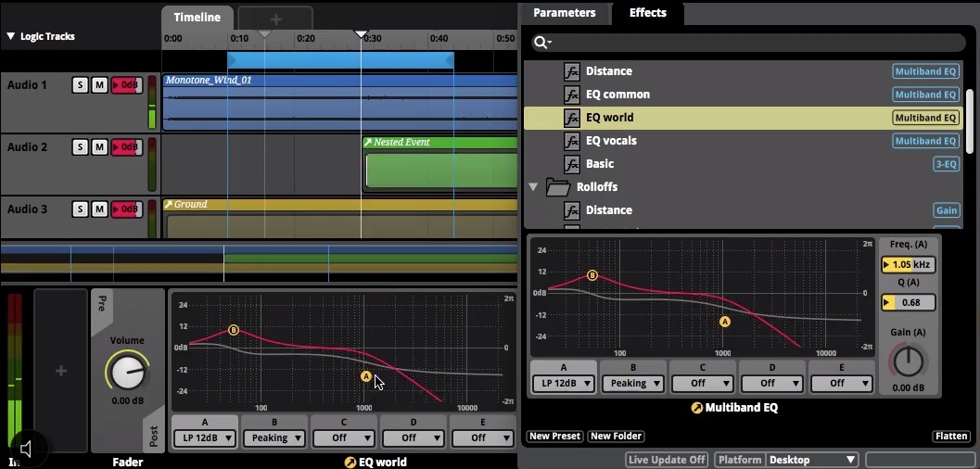Click the fx icon beside Basic preset

[x=572, y=164]
